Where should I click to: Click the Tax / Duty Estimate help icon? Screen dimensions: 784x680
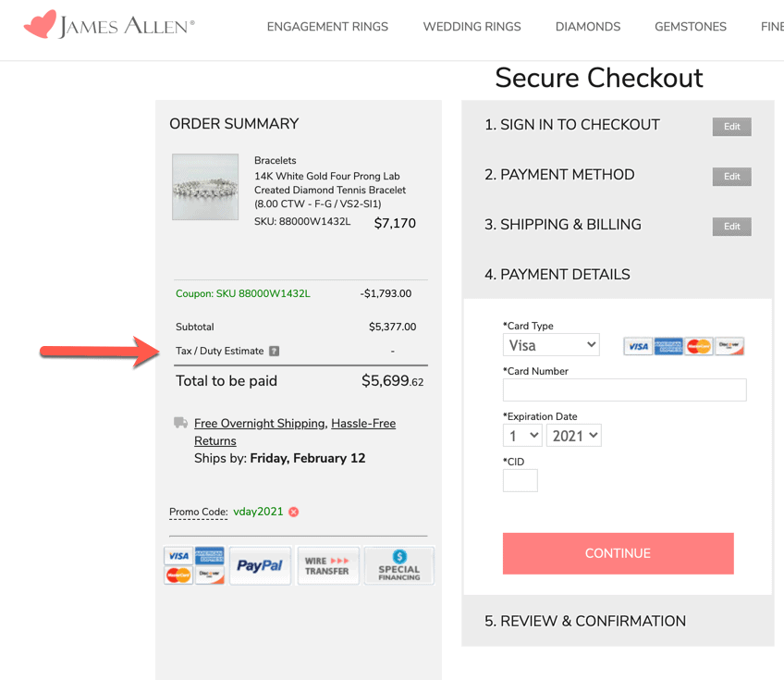274,352
